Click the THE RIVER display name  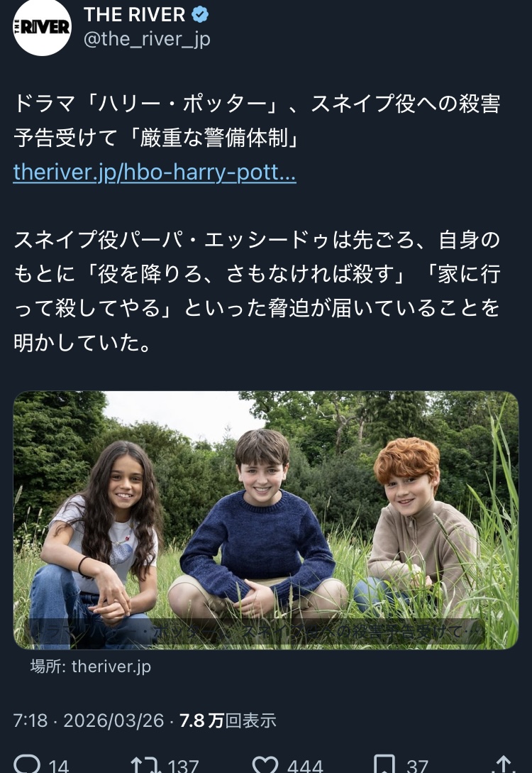click(x=135, y=15)
